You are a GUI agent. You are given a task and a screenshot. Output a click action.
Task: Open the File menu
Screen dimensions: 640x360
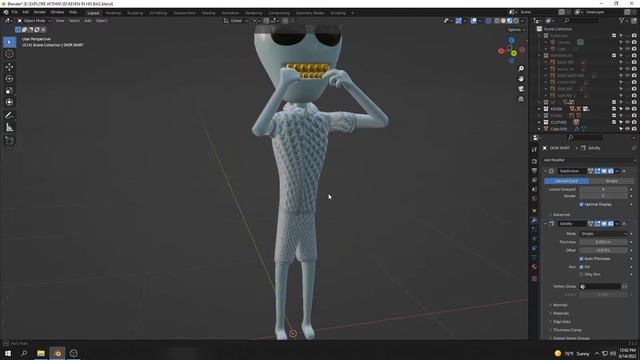(x=15, y=12)
